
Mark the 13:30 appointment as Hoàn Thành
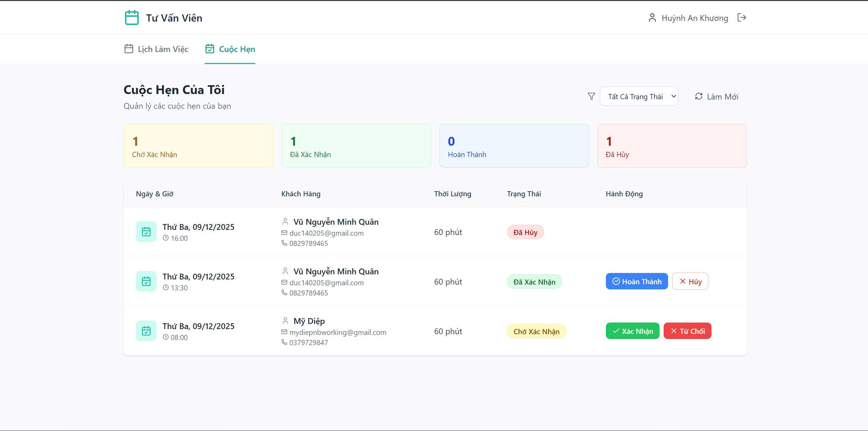(637, 281)
